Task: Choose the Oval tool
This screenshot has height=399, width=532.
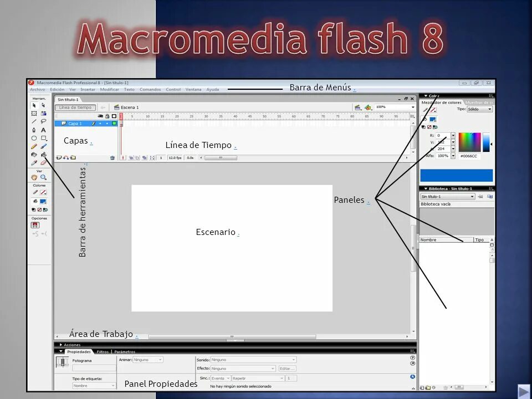Action: click(x=34, y=138)
